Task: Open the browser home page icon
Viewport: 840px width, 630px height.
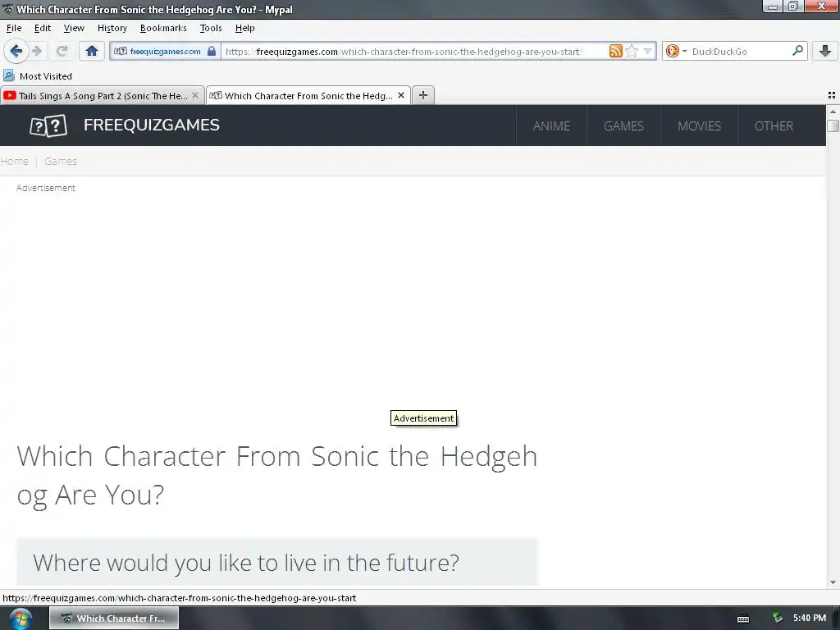Action: 92,52
